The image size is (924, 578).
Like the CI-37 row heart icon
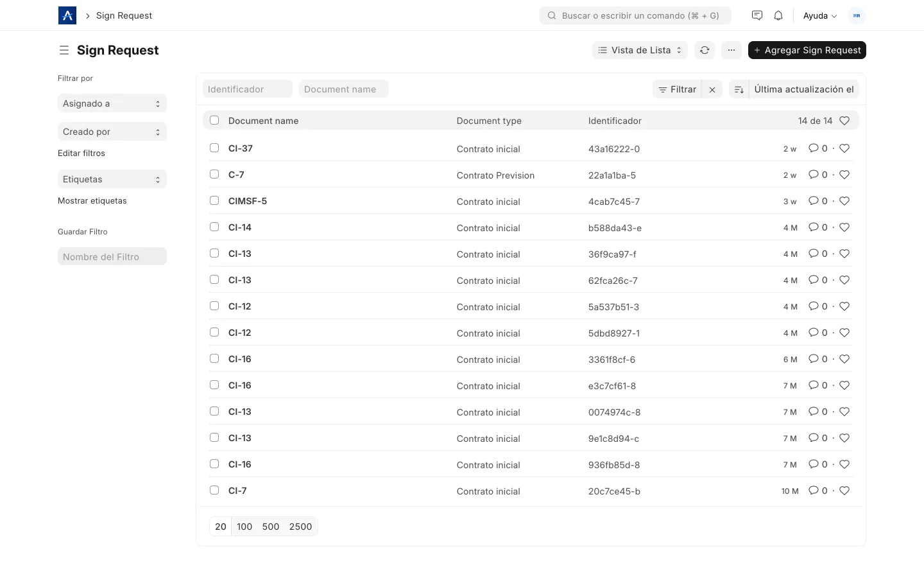point(844,148)
